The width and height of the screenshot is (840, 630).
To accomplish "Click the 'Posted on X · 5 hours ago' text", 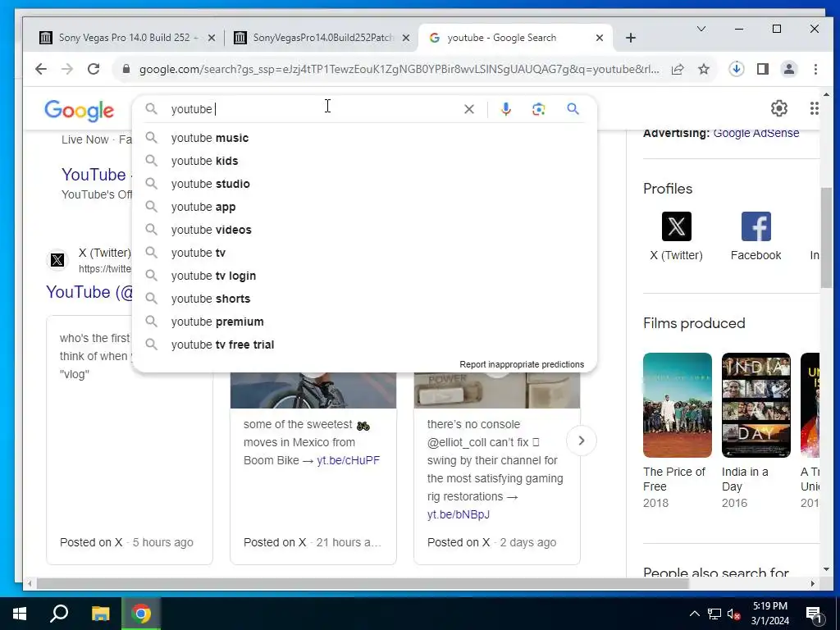I will 126,543.
